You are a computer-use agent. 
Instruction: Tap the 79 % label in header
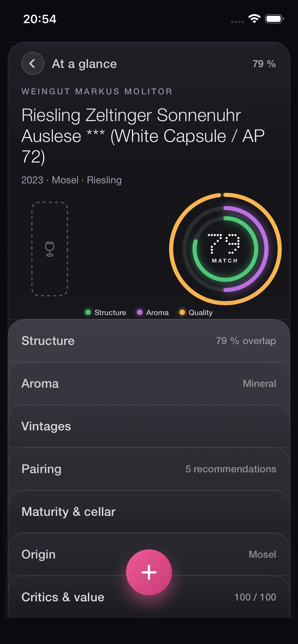264,64
